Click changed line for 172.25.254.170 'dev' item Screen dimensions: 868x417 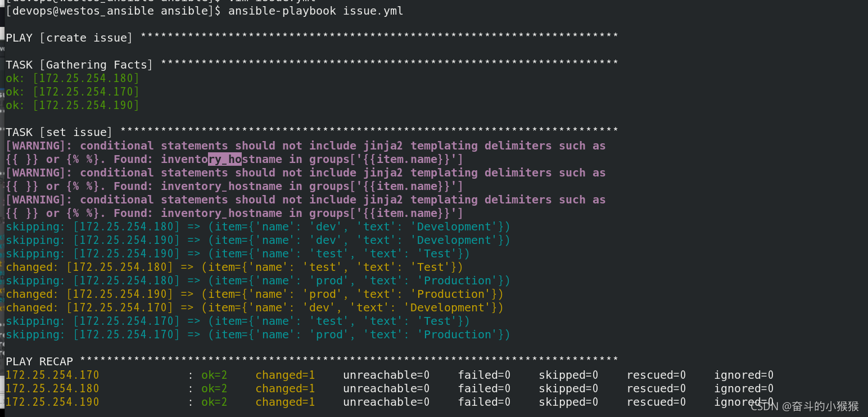(255, 308)
